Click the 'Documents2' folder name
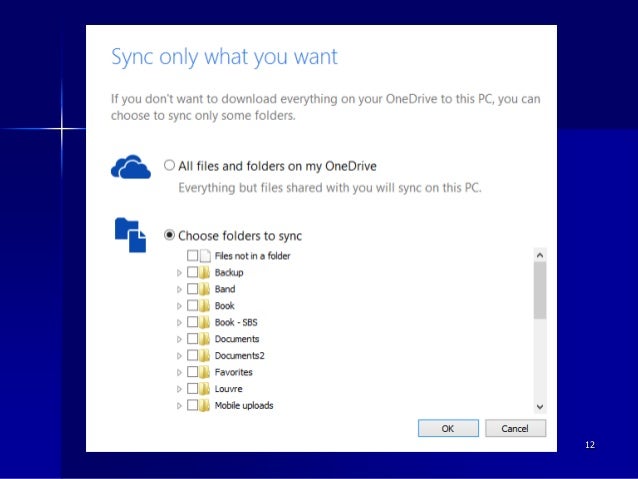This screenshot has height=479, width=638. (x=240, y=356)
